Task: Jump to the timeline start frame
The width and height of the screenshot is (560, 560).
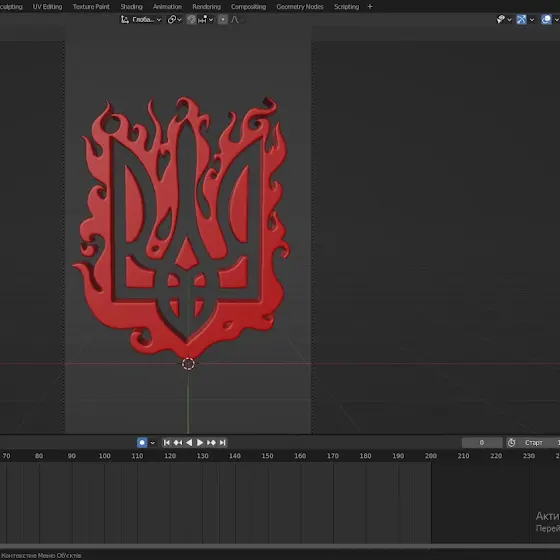Action: 166,442
